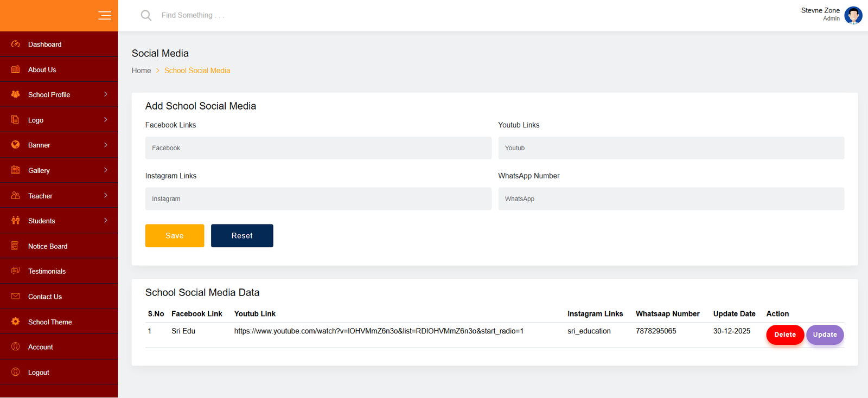
Task: Click the School Profile people icon
Action: coord(16,94)
